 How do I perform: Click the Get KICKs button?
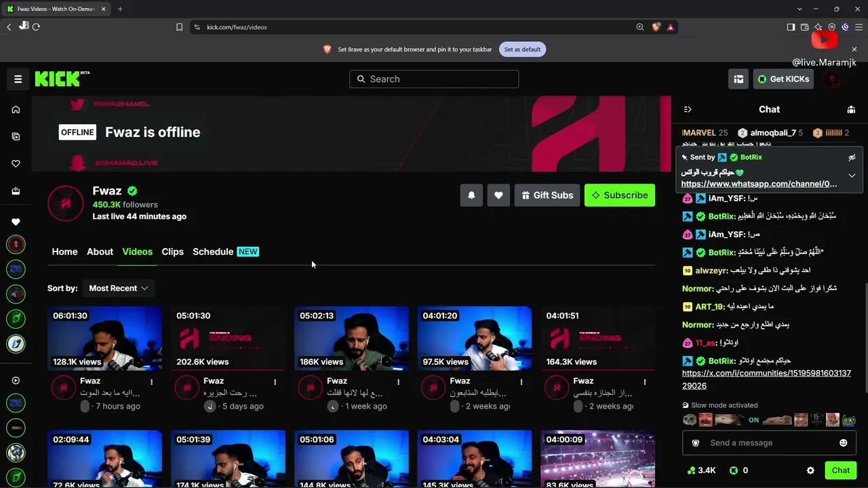click(783, 79)
